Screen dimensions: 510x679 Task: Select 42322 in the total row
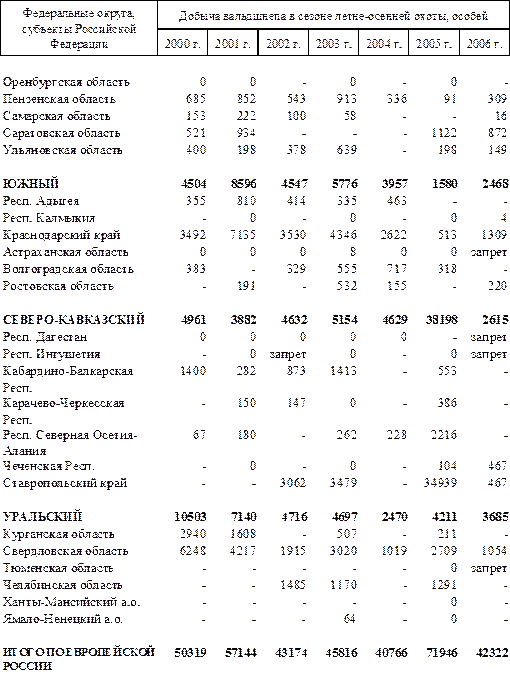[x=492, y=652]
